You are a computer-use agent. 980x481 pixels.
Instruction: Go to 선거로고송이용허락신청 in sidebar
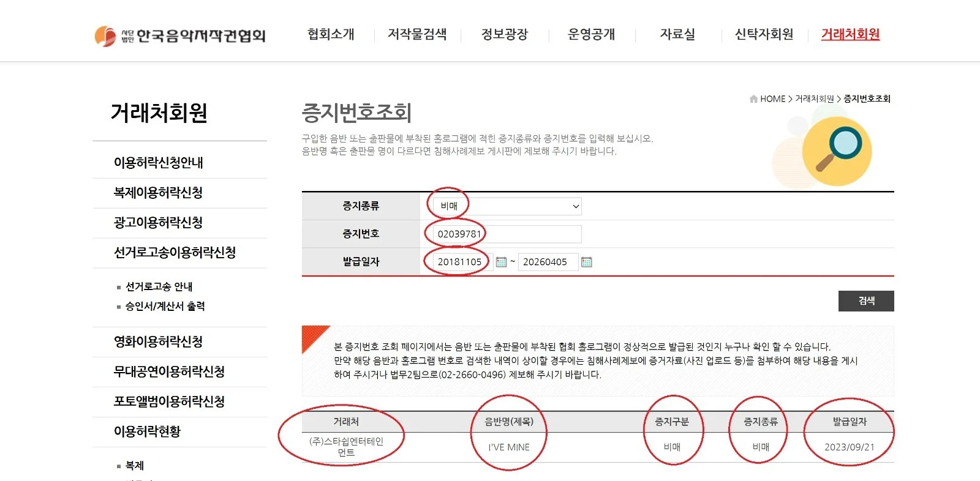[175, 253]
